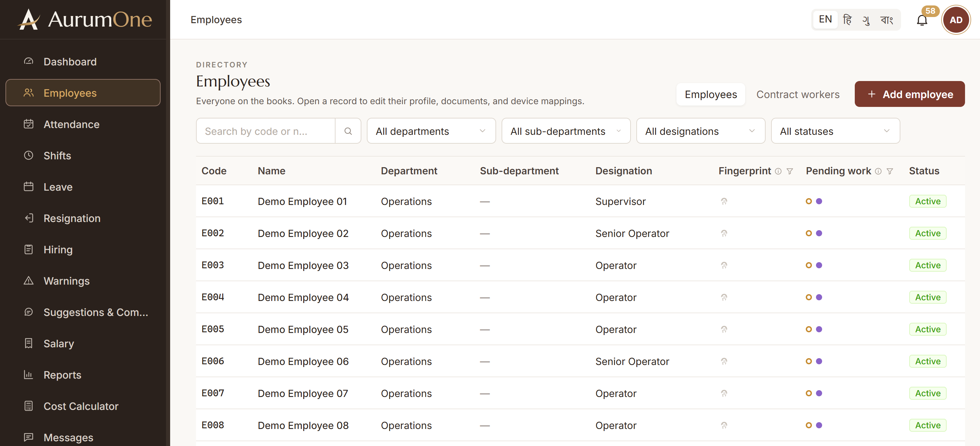
Task: Click orange pending dot for Demo Employee 02
Action: point(808,233)
